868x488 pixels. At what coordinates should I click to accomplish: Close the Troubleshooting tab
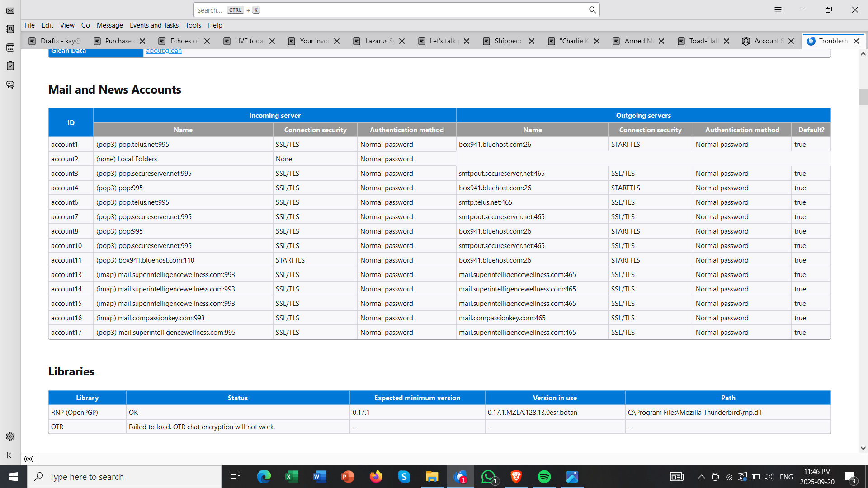pos(856,41)
